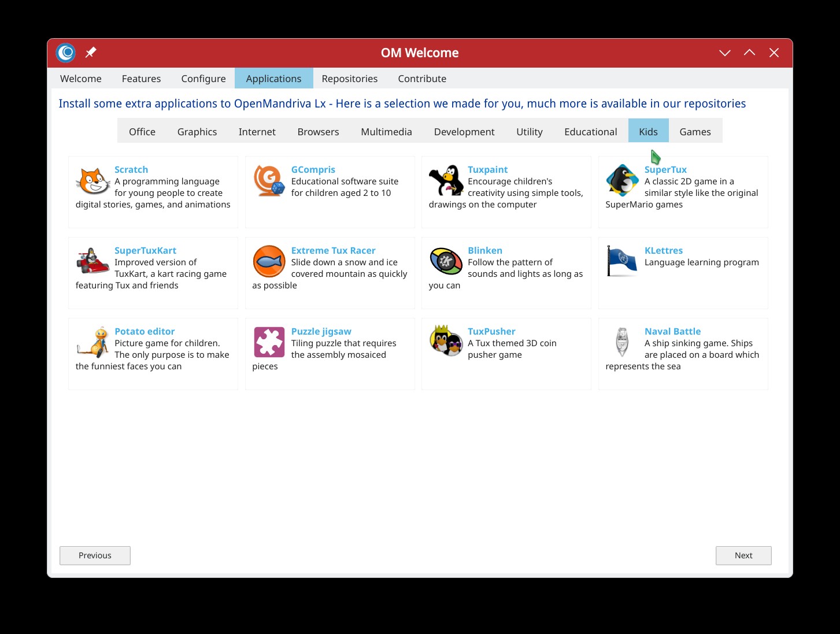Screen dimensions: 840x634
Task: Show the Internet category
Action: point(257,132)
